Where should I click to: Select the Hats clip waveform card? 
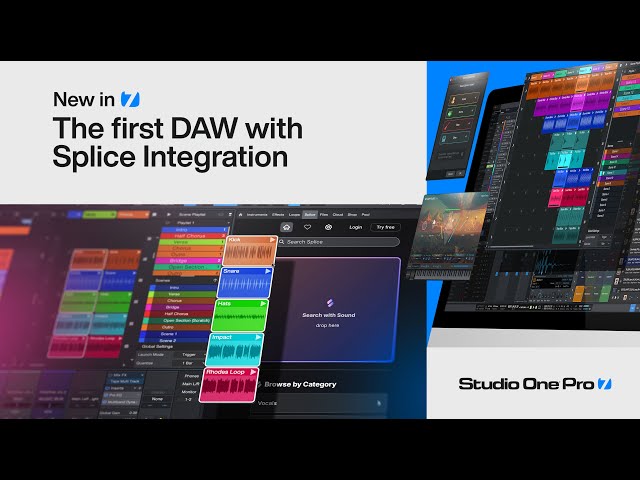coord(241,316)
